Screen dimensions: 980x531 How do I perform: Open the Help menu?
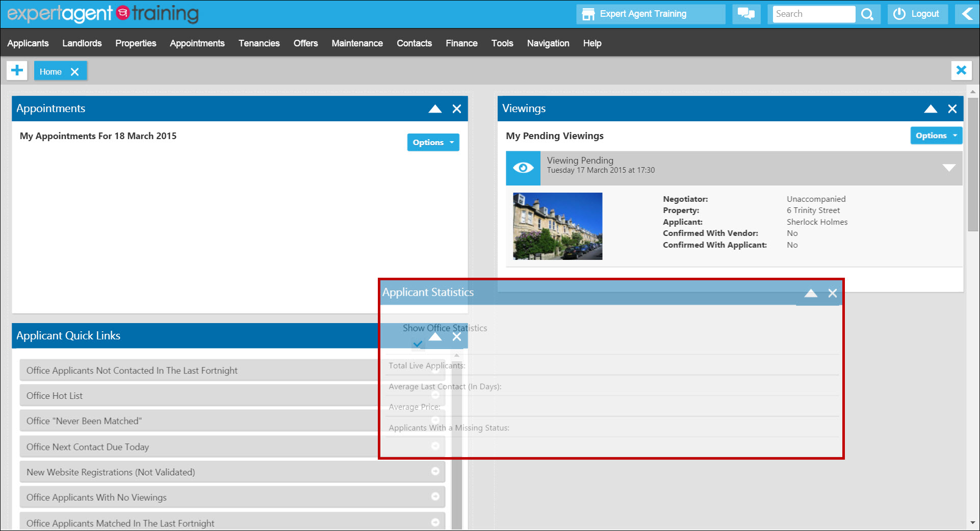click(592, 43)
